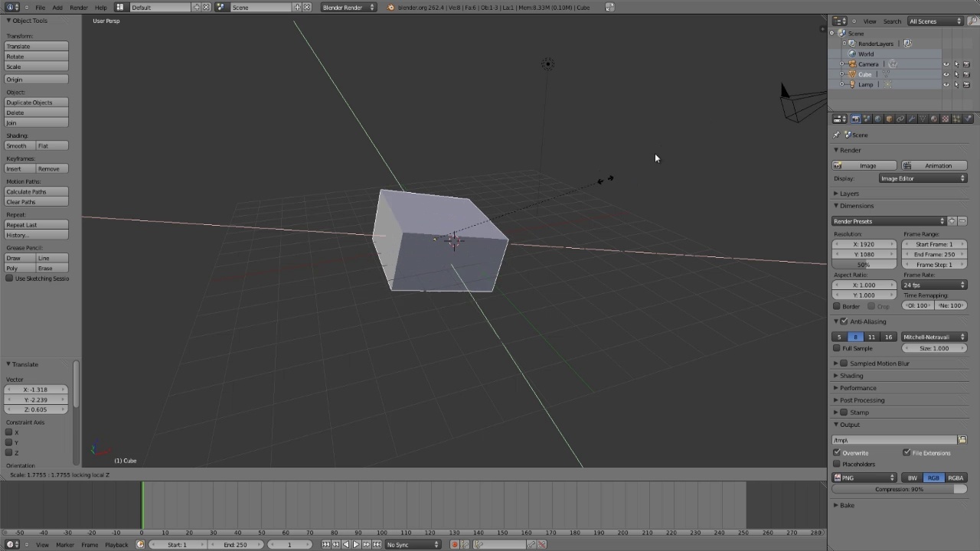Click the record auto-keyframe button
This screenshot has height=551, width=980.
(x=454, y=544)
